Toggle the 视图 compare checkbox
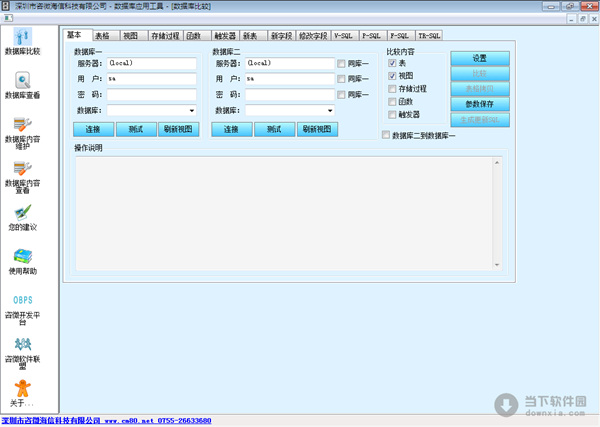600x427 pixels. click(x=392, y=76)
